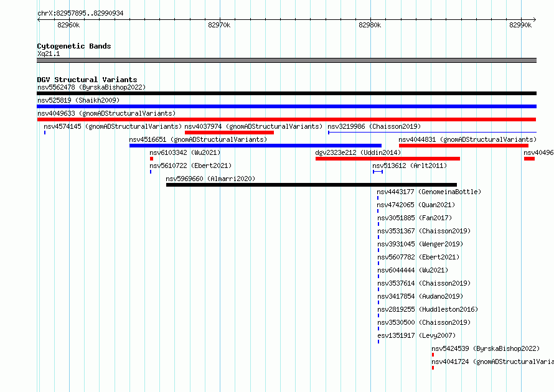Select nsv3051885 (Fan2017) label

(x=415, y=218)
